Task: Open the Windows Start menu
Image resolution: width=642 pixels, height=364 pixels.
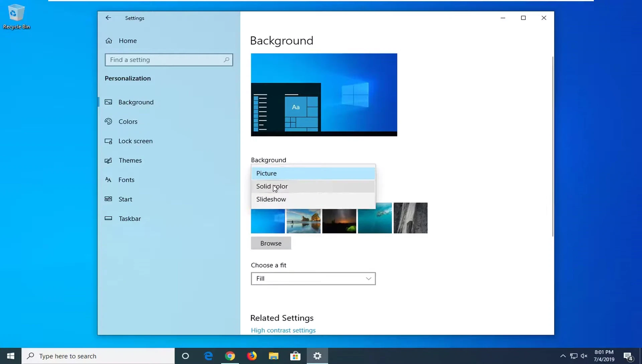Action: coord(11,356)
